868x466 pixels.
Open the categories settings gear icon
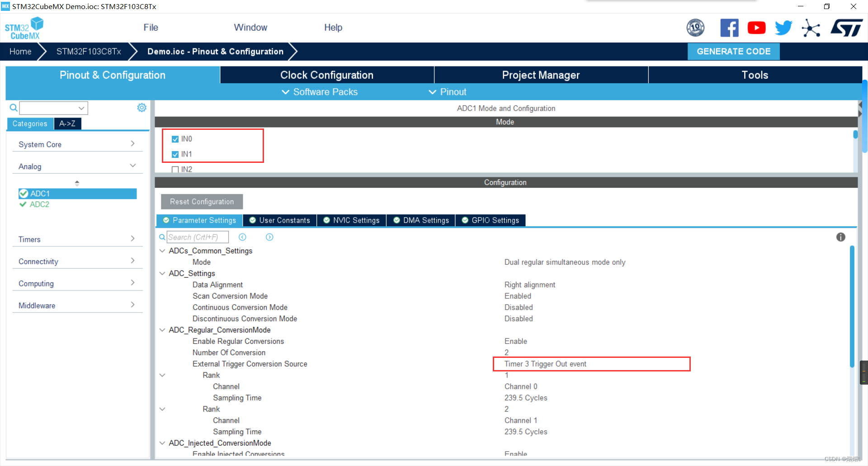point(142,107)
